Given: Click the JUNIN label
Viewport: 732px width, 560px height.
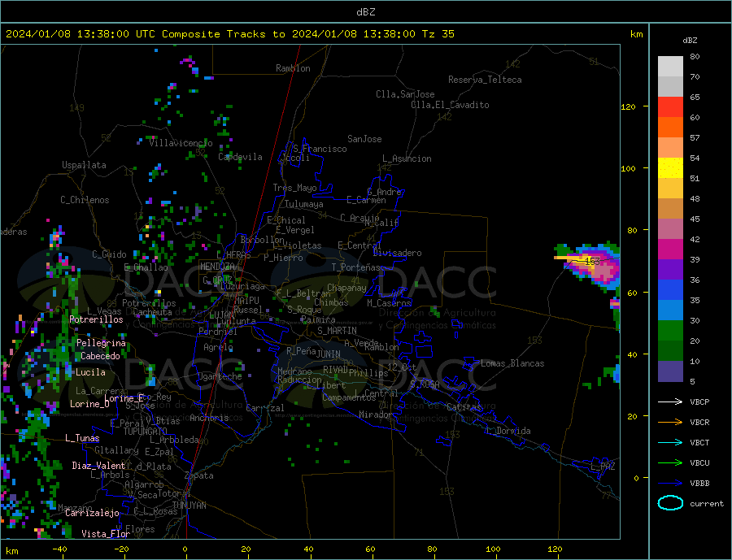Looking at the screenshot, I should tap(329, 354).
